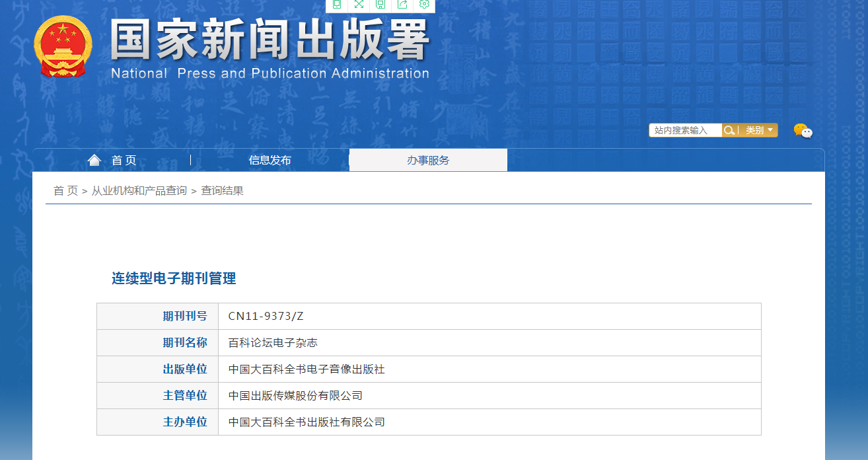Click the share arrow icon
Image resolution: width=868 pixels, height=460 pixels.
[402, 5]
